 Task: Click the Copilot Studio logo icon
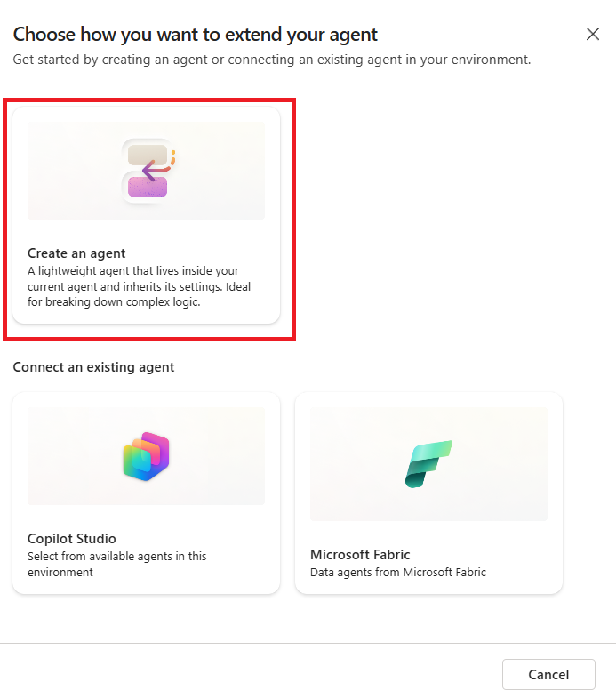(x=146, y=456)
